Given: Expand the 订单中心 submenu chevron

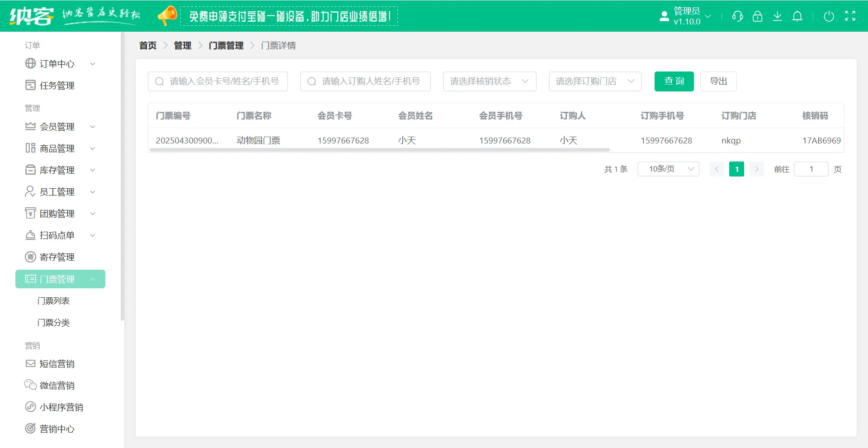Looking at the screenshot, I should coord(93,64).
